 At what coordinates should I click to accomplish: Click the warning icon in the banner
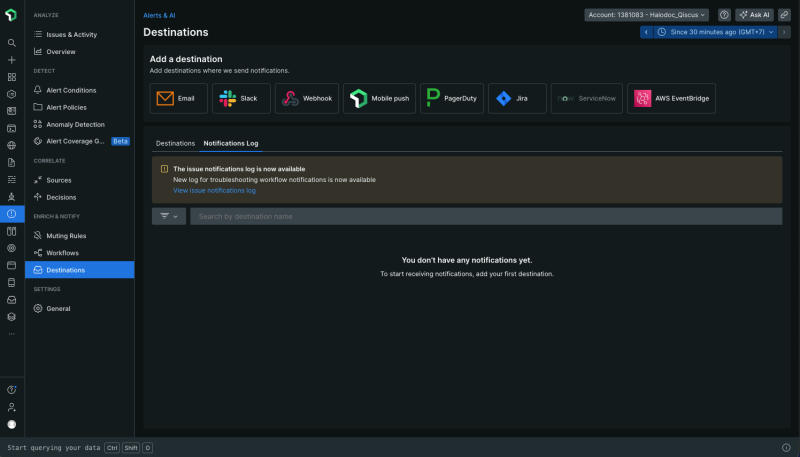[x=164, y=169]
